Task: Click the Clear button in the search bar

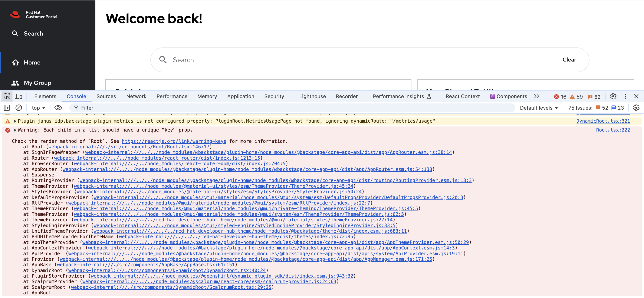Action: pyautogui.click(x=569, y=60)
